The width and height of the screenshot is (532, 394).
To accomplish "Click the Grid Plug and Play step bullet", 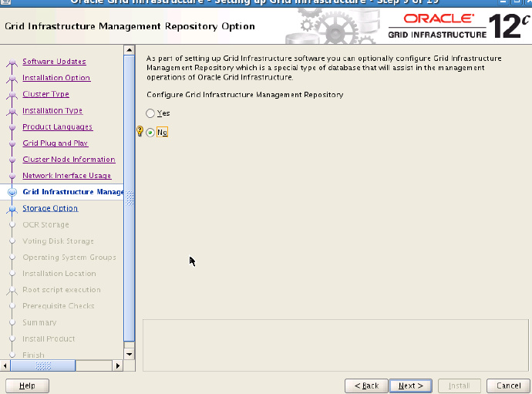I will tap(12, 143).
